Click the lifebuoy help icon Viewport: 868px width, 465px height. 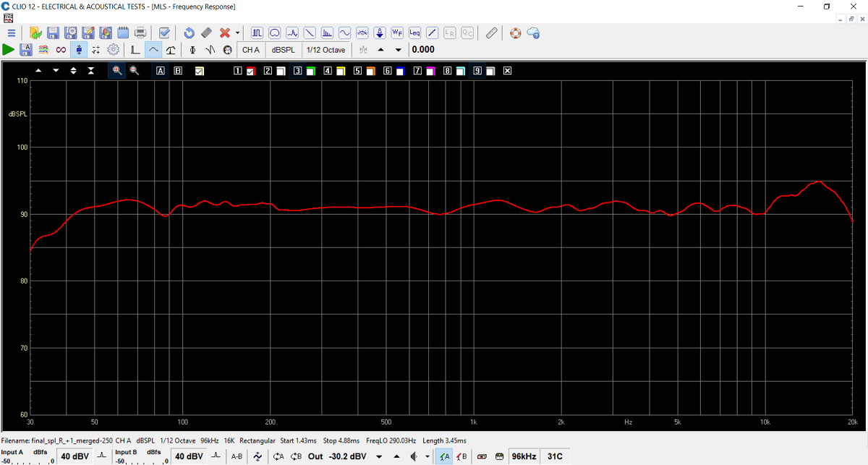(x=515, y=33)
